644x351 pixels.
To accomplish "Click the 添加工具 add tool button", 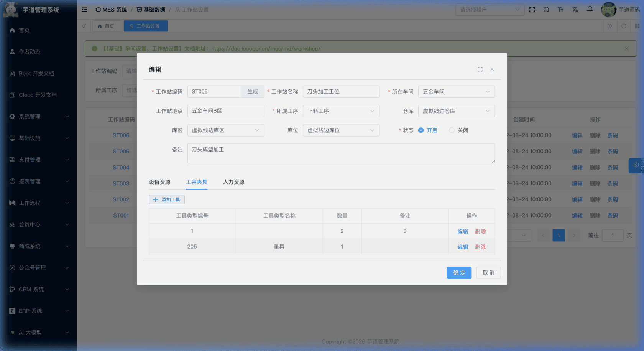I will coord(167,199).
